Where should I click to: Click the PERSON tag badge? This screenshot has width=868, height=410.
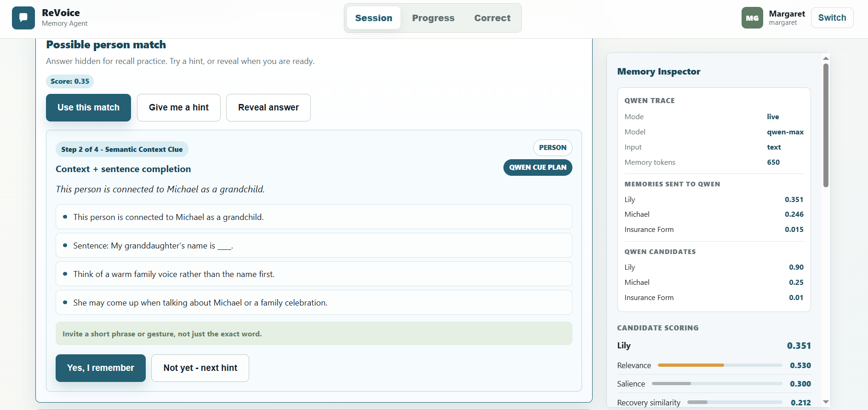(x=553, y=148)
